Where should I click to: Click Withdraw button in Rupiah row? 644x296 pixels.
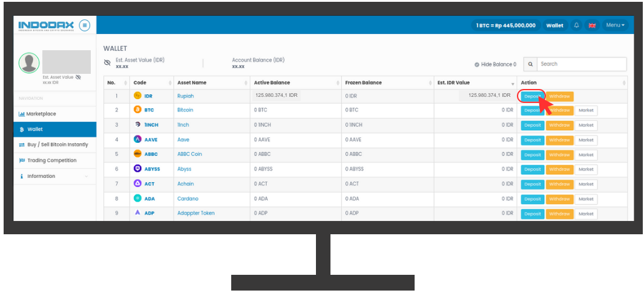click(x=559, y=96)
